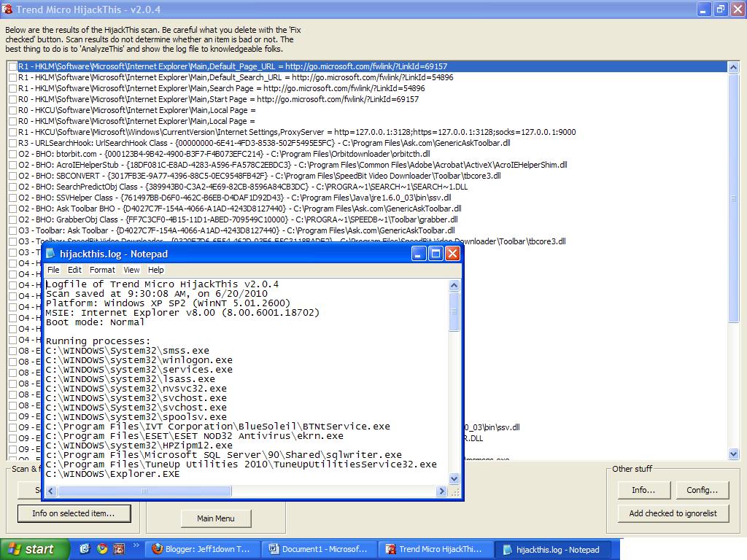
Task: Check R1 ProxyServer entry checkbox
Action: click(x=13, y=133)
